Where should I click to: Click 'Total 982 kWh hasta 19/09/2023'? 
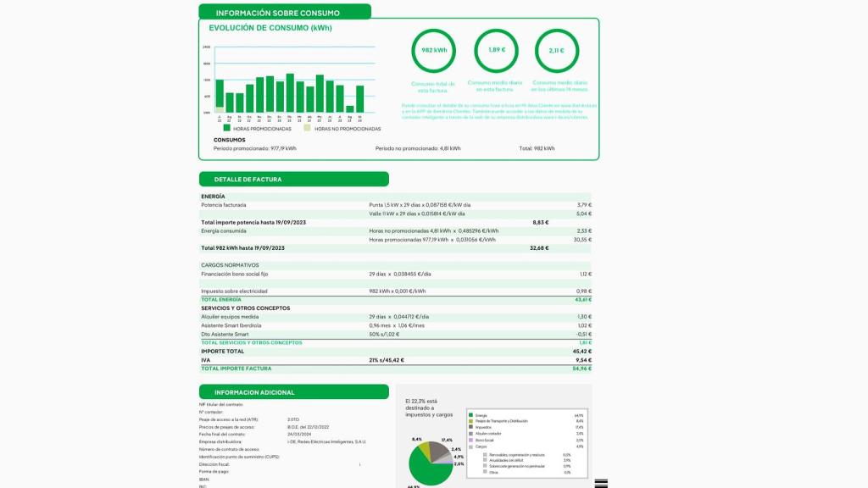(x=243, y=248)
